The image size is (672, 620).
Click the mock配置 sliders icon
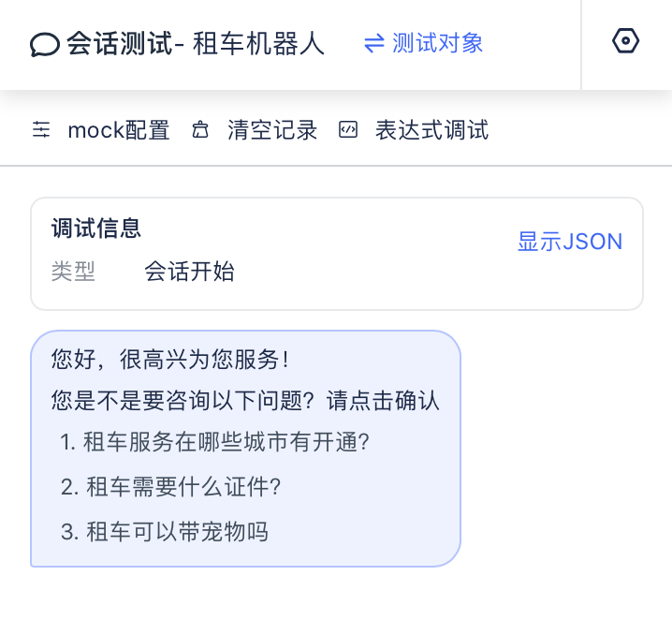pos(41,129)
